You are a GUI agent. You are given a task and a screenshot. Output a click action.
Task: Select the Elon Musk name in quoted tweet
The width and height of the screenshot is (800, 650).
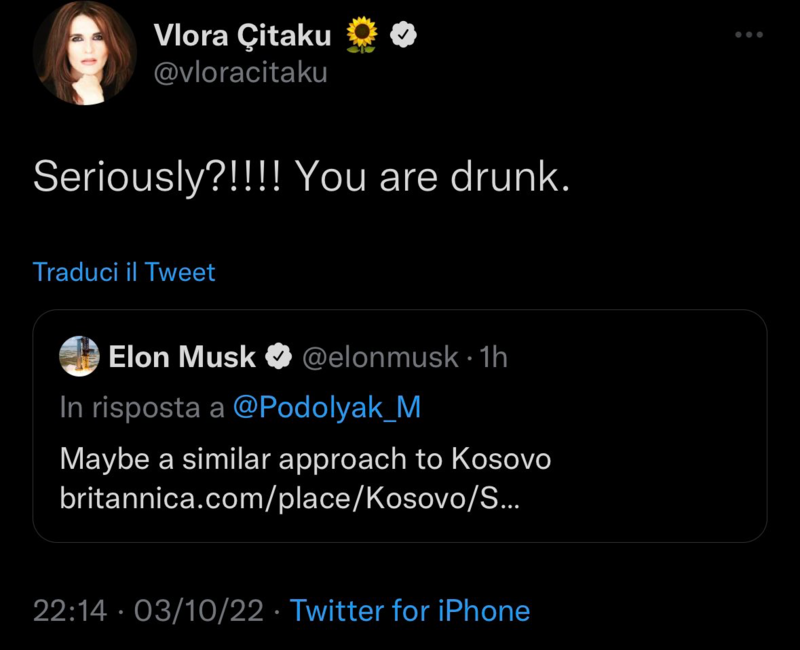[x=182, y=357]
